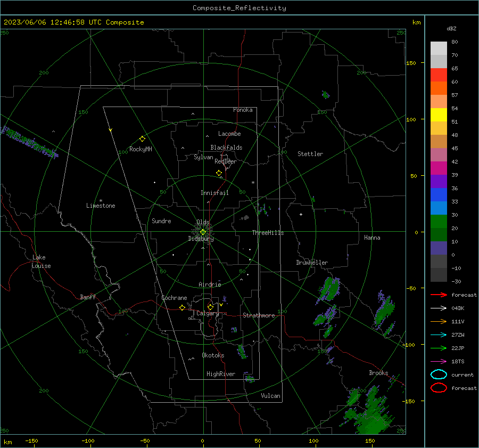479x448 pixels.
Task: Click the yellow diamond marker below RedDeer
Action: coord(219,173)
